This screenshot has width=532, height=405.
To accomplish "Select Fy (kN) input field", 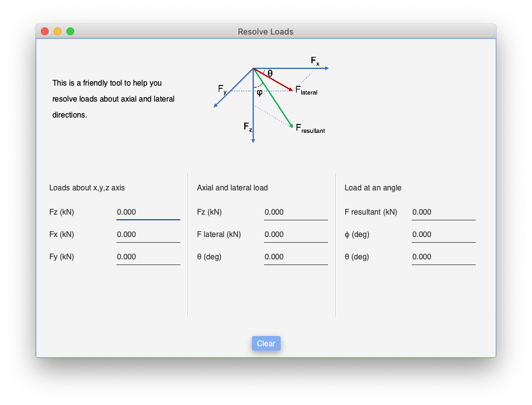I will pos(148,257).
